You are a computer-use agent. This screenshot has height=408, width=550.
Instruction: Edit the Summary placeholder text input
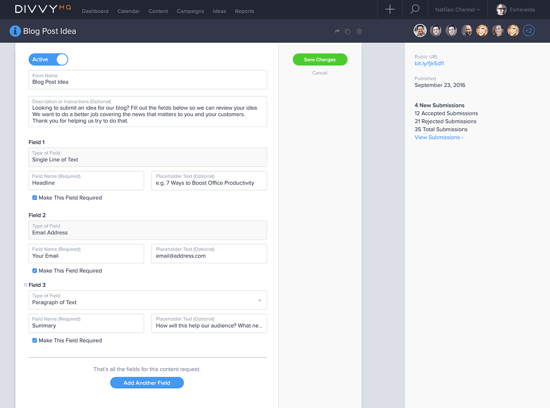click(209, 323)
